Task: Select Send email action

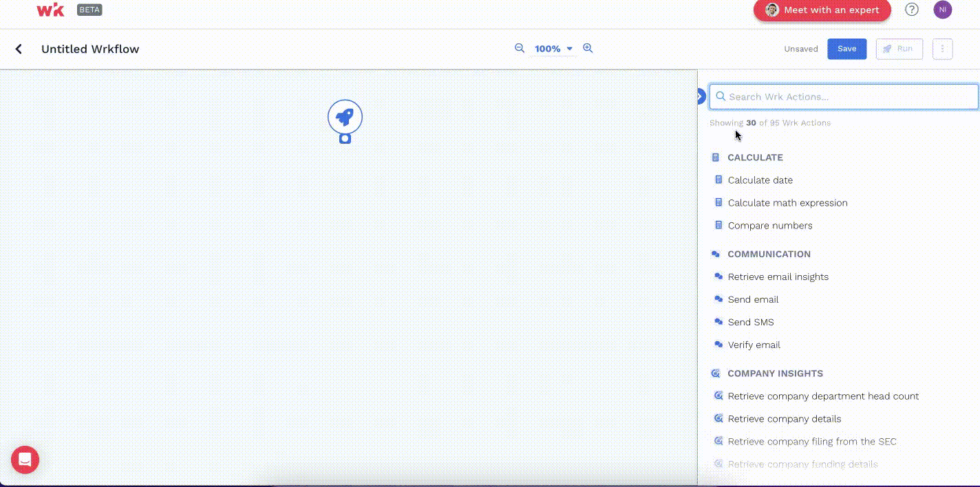Action: tap(753, 299)
